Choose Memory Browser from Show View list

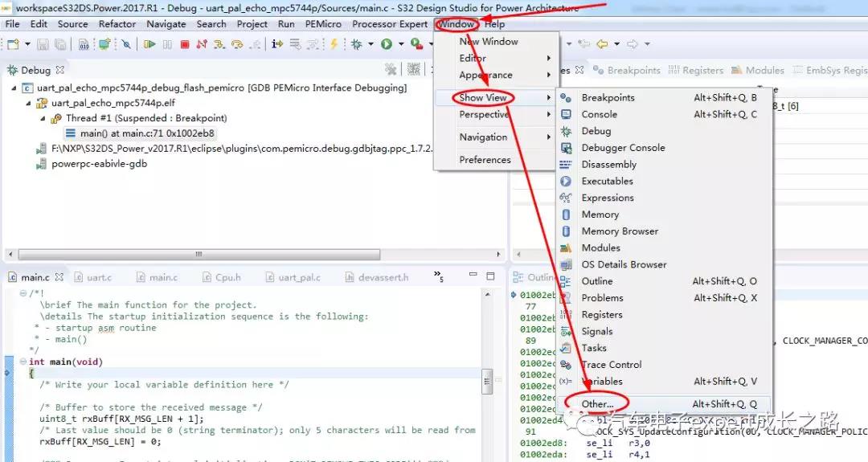[x=620, y=231]
